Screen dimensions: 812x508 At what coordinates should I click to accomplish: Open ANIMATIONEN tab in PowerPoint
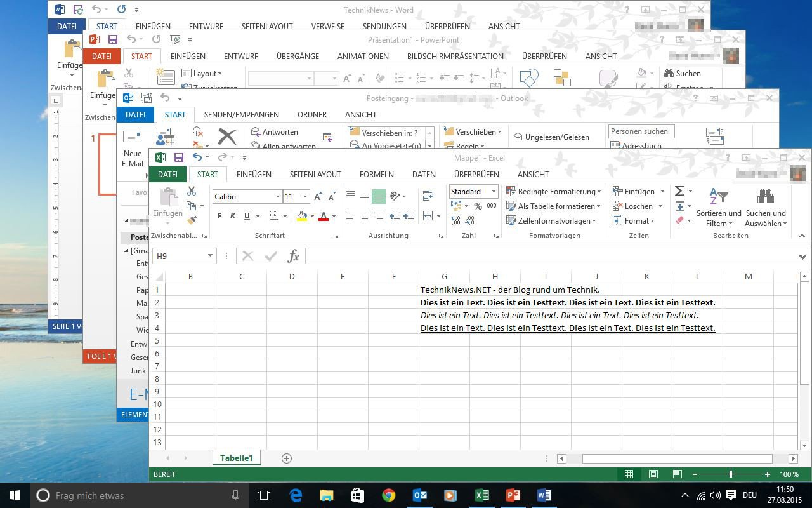(363, 56)
